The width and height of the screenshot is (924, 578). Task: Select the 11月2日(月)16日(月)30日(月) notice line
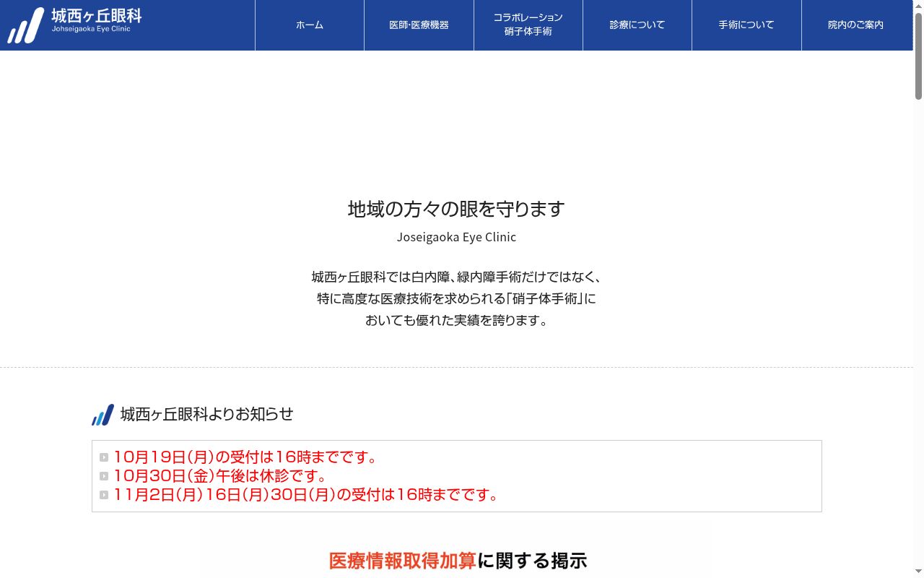[x=306, y=495]
